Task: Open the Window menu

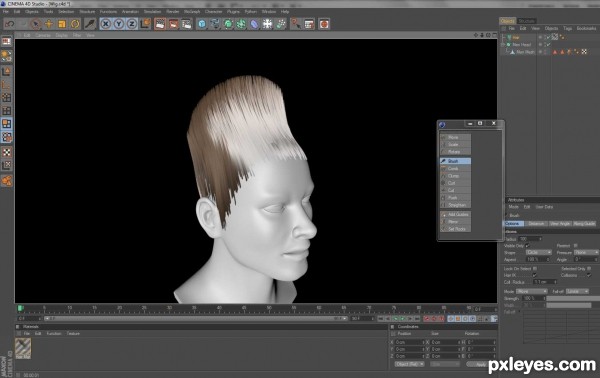Action: point(269,12)
